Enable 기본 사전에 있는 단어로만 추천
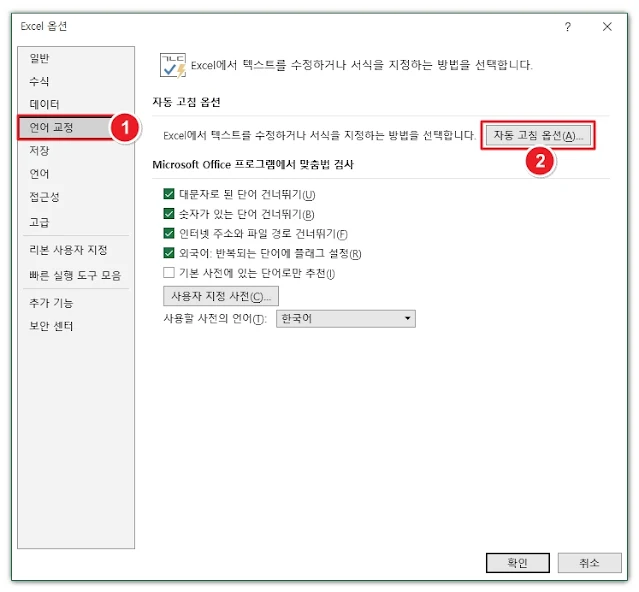 [x=169, y=273]
